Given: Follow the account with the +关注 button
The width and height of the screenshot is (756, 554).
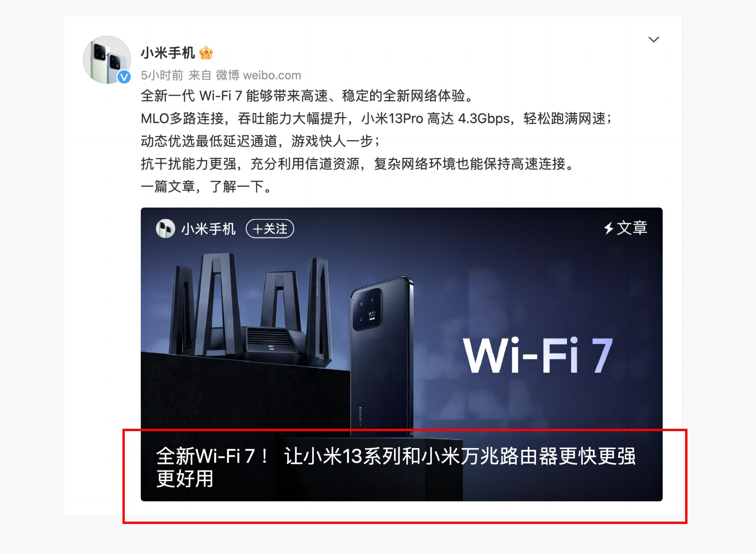Looking at the screenshot, I should [270, 229].
